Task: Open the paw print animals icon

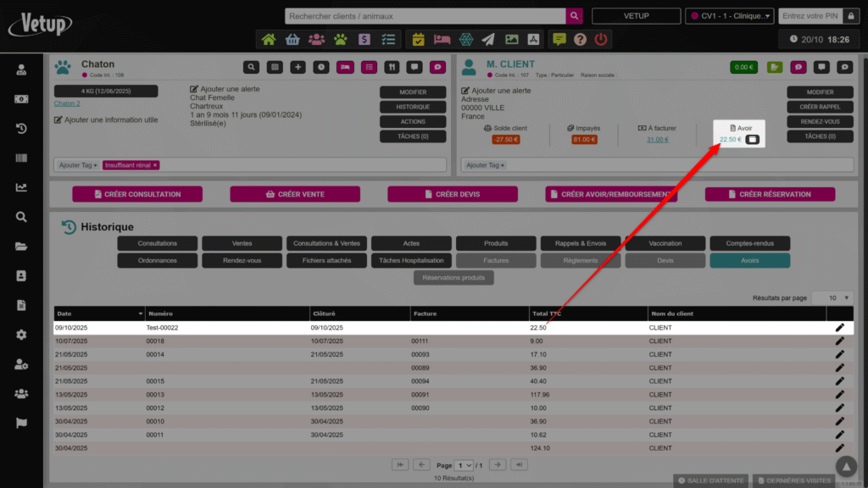Action: 340,39
